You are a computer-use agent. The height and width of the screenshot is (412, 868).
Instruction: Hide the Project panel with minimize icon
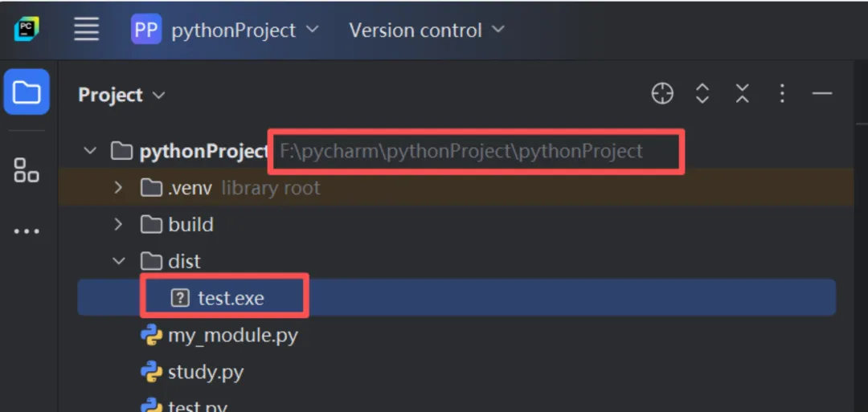[x=822, y=94]
